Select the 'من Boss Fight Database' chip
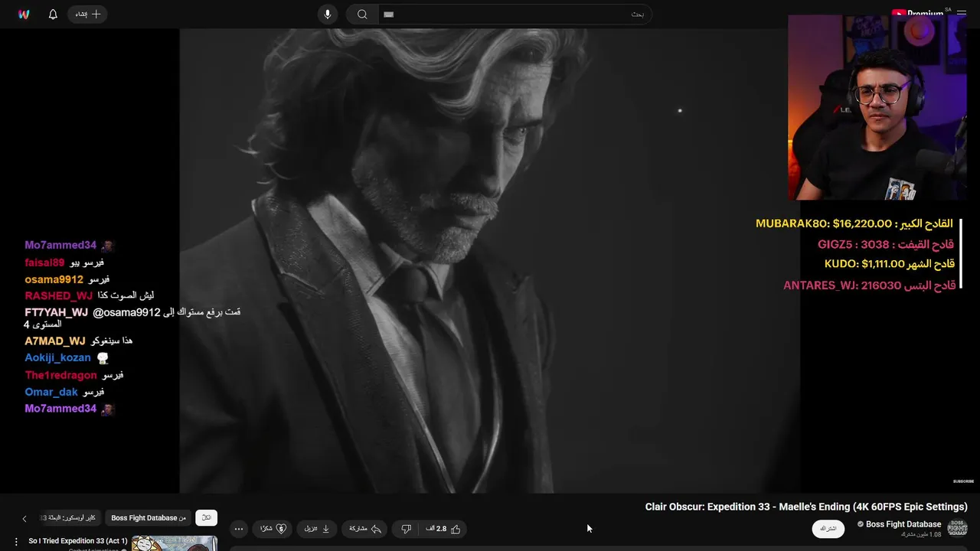Viewport: 980px width, 551px height. (x=149, y=518)
